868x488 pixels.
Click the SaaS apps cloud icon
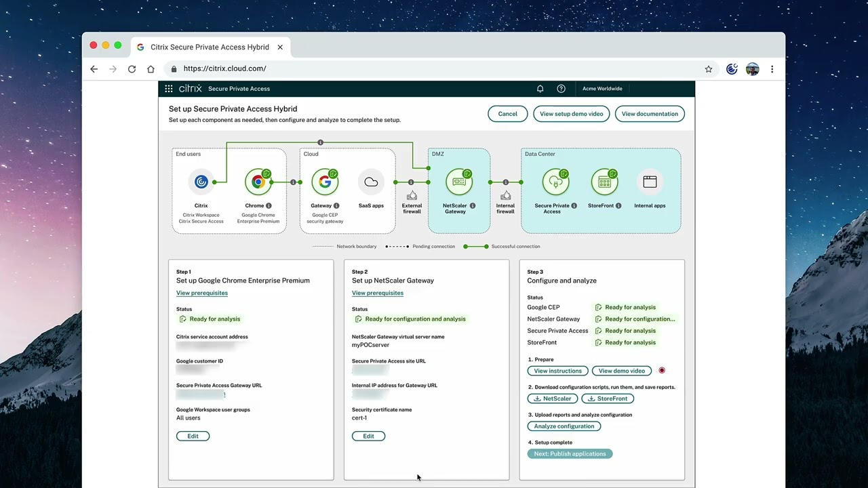[371, 182]
